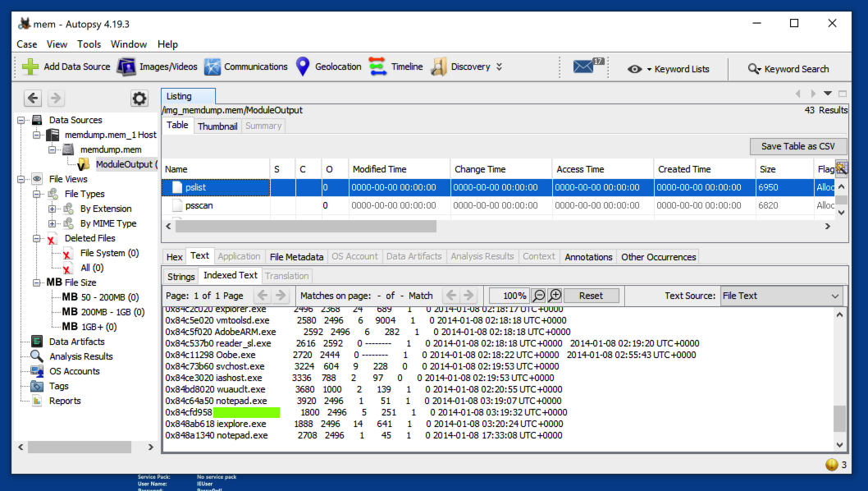Click the envelope notifications icon
868x491 pixels.
[x=583, y=67]
